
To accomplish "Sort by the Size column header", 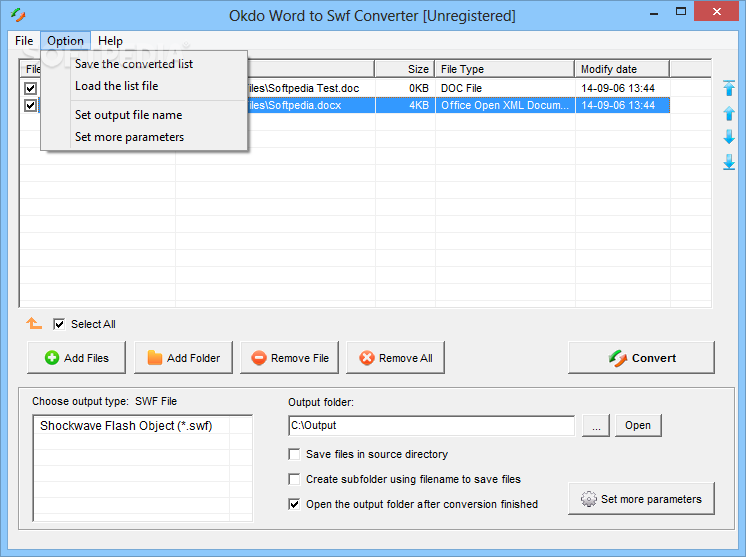I will pos(405,69).
